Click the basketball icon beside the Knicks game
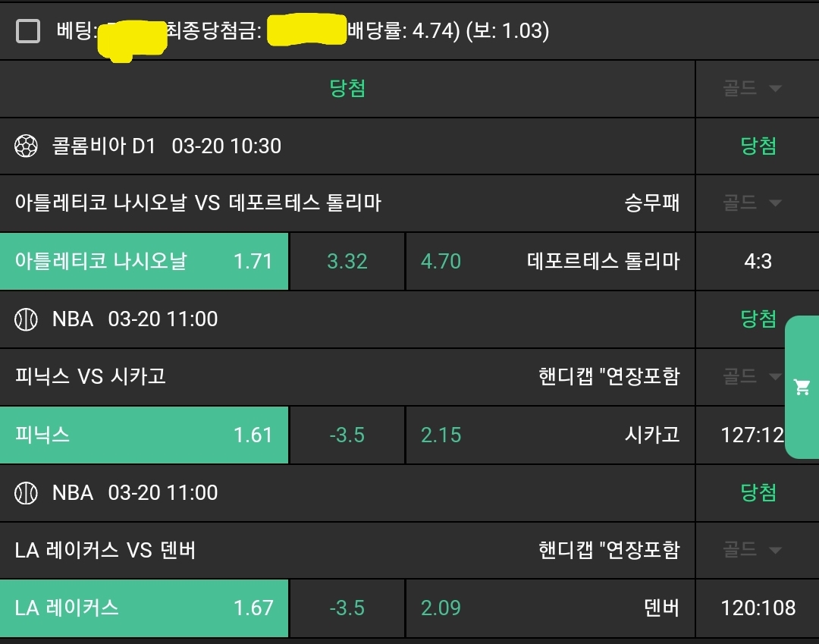819x644 pixels. [27, 319]
